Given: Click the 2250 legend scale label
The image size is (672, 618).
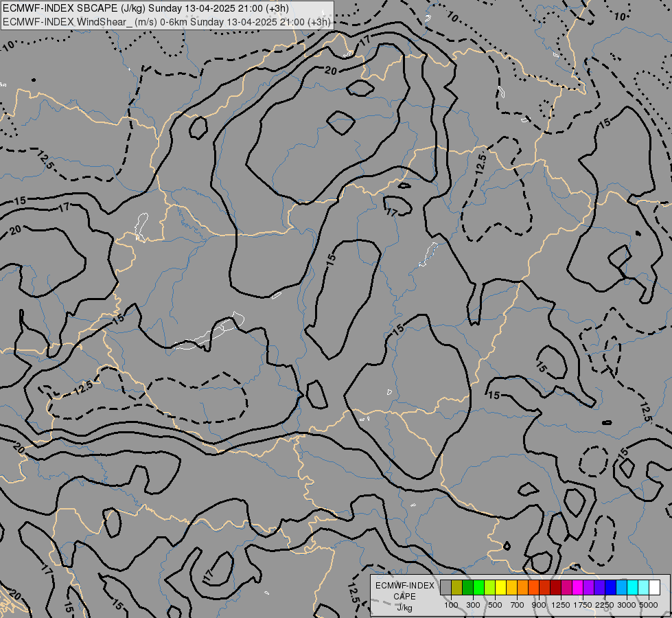Looking at the screenshot, I should (605, 605).
